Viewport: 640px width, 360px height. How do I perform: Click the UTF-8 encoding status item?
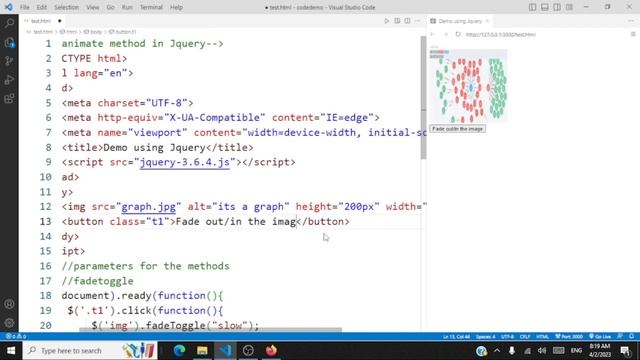click(507, 337)
